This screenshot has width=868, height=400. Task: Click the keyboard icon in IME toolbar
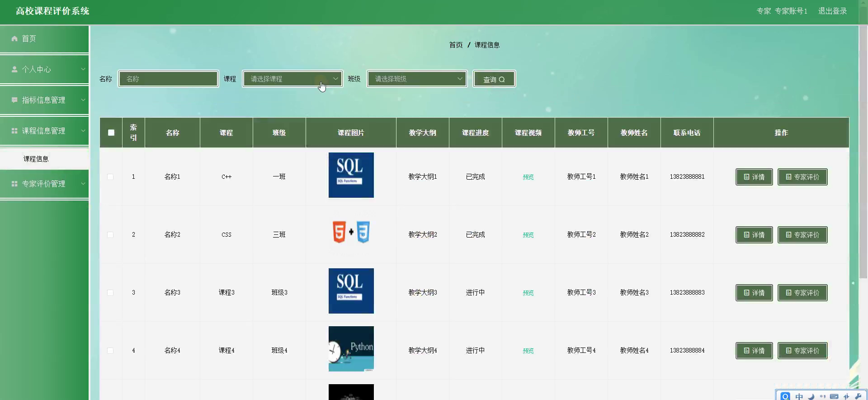click(x=834, y=396)
